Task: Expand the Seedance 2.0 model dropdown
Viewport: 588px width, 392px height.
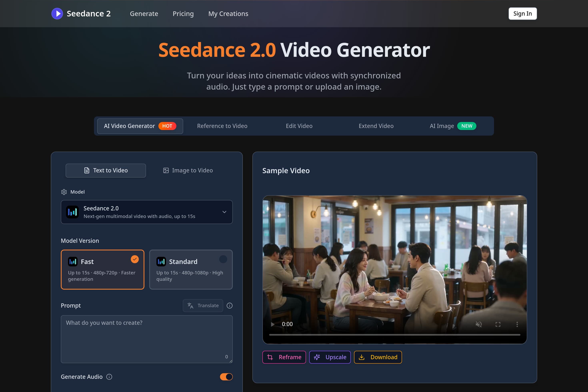Action: (x=147, y=212)
